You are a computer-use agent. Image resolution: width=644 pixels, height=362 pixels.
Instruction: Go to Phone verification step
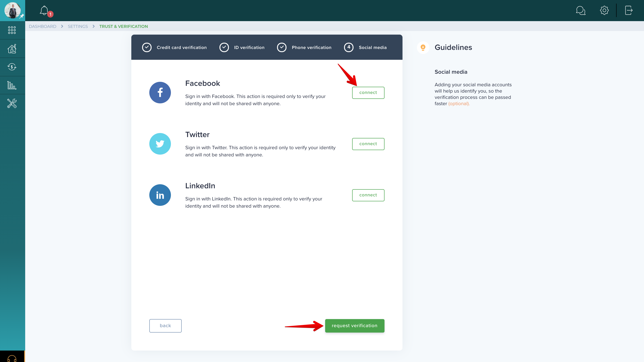[311, 47]
